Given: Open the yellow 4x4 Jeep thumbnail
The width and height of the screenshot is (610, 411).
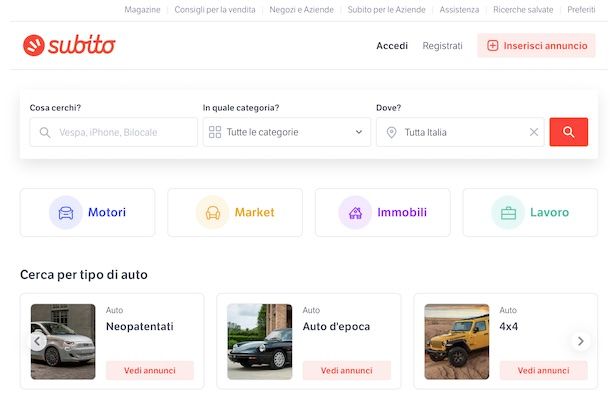Looking at the screenshot, I should click(x=457, y=342).
